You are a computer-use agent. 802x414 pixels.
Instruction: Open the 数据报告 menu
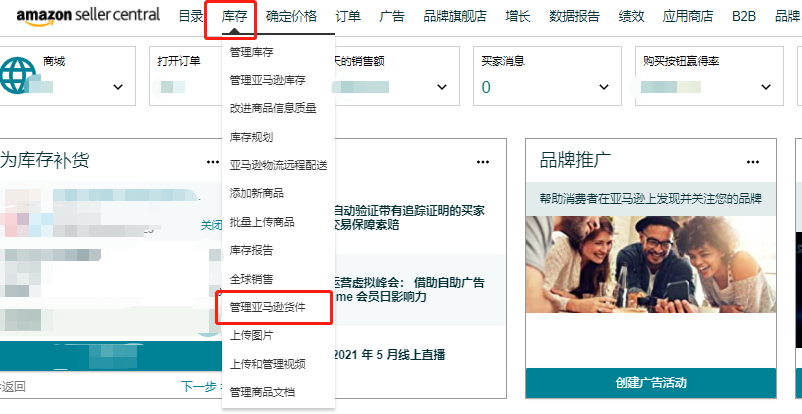click(x=574, y=16)
